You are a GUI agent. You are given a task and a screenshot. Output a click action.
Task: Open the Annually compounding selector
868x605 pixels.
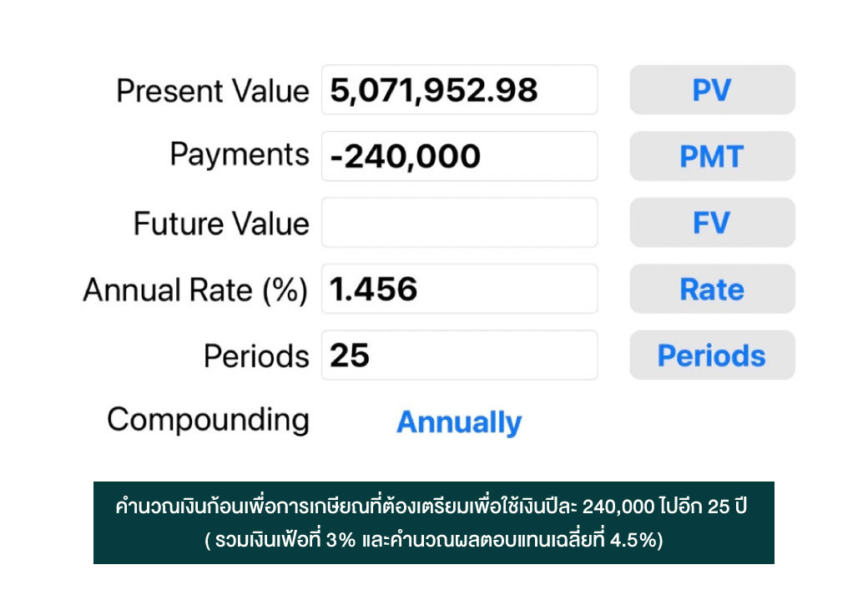459,422
